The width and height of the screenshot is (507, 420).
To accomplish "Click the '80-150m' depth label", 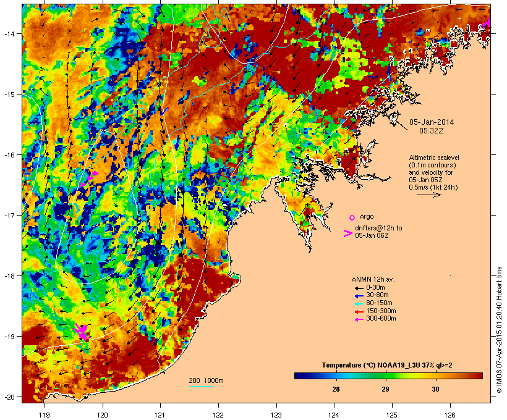I will pos(379,303).
